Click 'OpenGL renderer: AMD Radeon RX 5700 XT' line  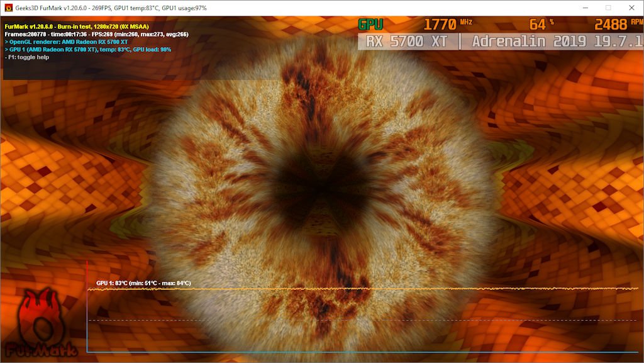pyautogui.click(x=66, y=42)
